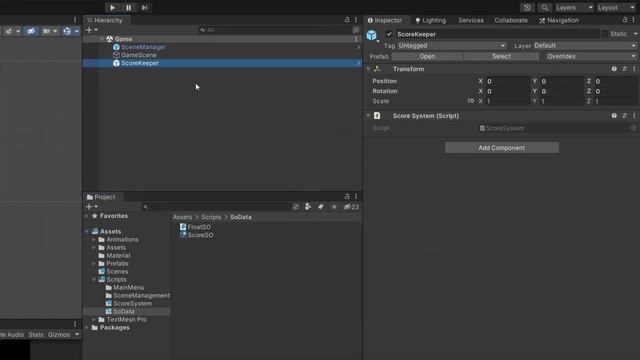Click the Add Component button

pos(502,148)
